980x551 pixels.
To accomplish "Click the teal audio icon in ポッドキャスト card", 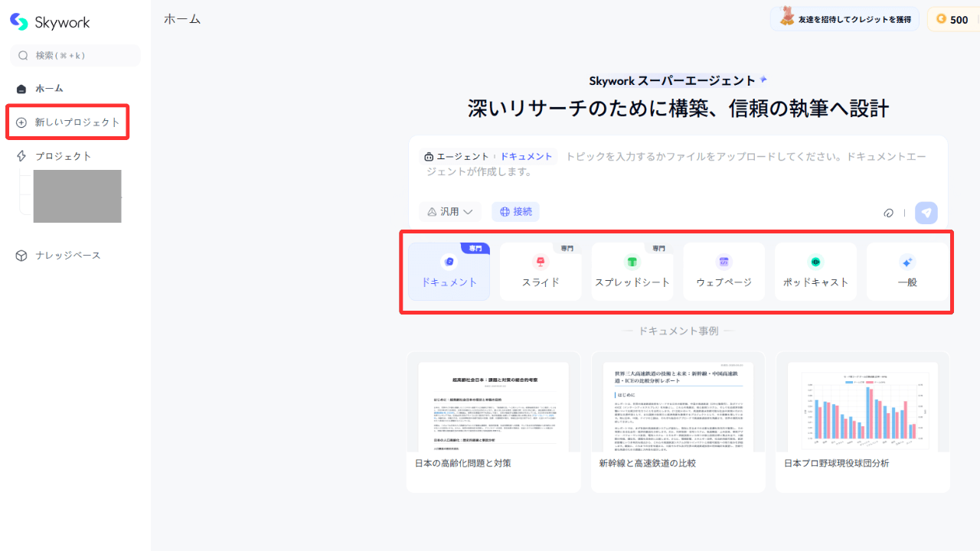I will click(815, 262).
